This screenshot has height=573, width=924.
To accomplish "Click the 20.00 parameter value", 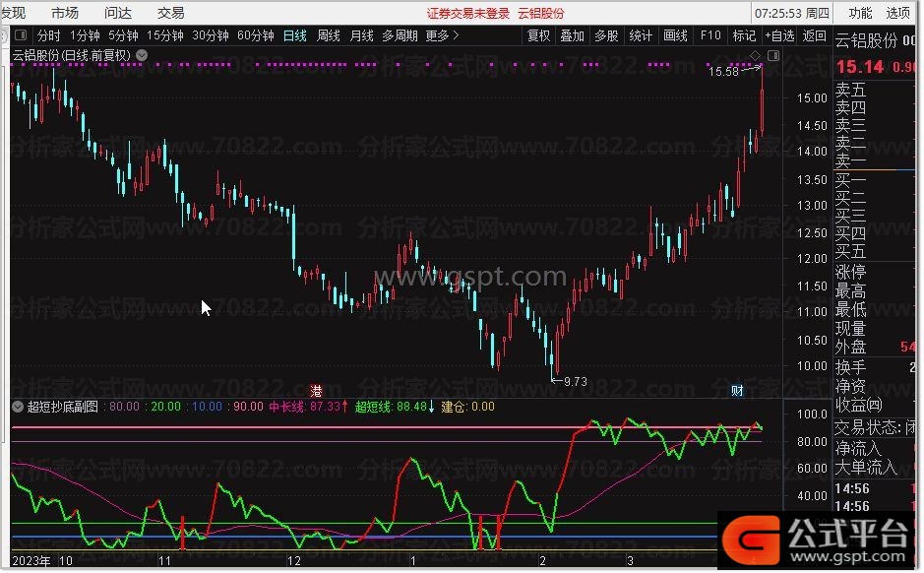I will point(165,407).
